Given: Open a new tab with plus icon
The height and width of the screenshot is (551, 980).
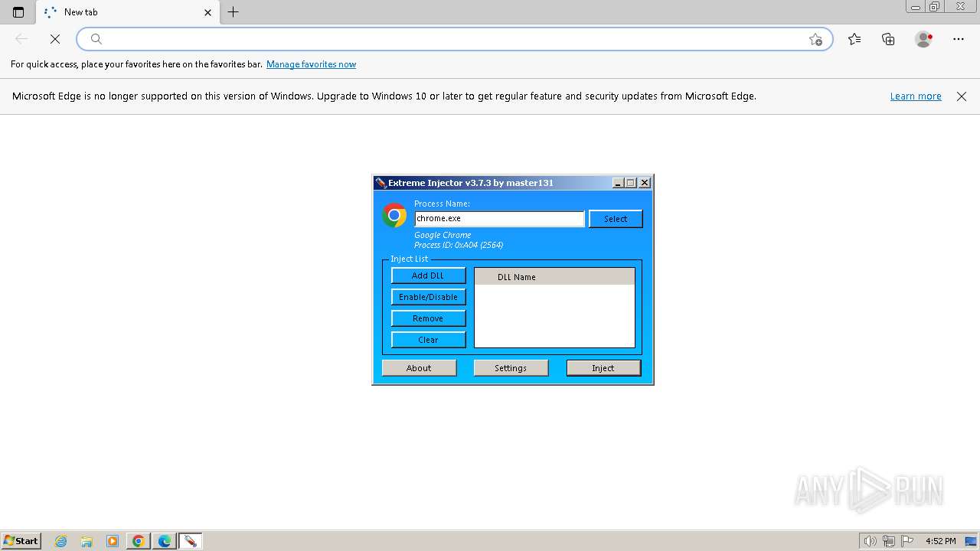Looking at the screenshot, I should pos(234,12).
